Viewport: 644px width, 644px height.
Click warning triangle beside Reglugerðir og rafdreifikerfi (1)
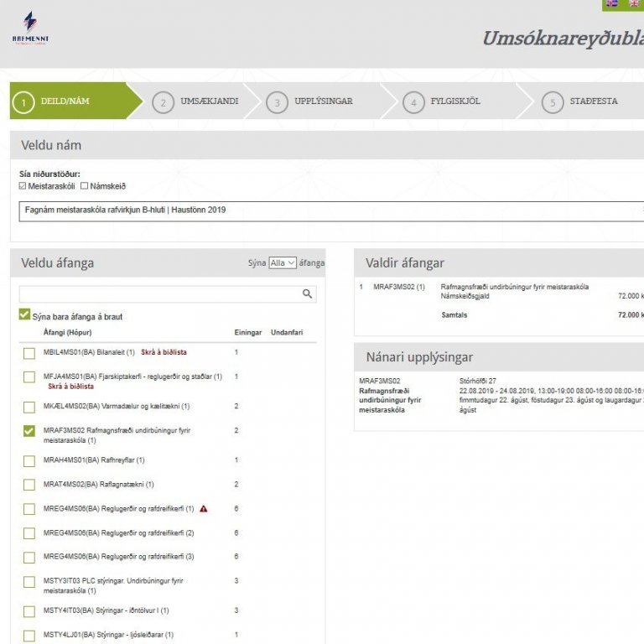(x=204, y=509)
